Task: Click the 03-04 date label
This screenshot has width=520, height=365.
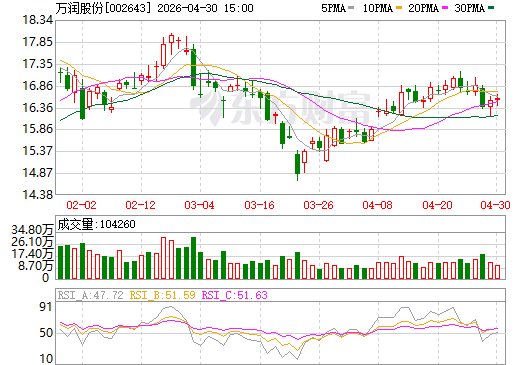Action: pyautogui.click(x=199, y=205)
